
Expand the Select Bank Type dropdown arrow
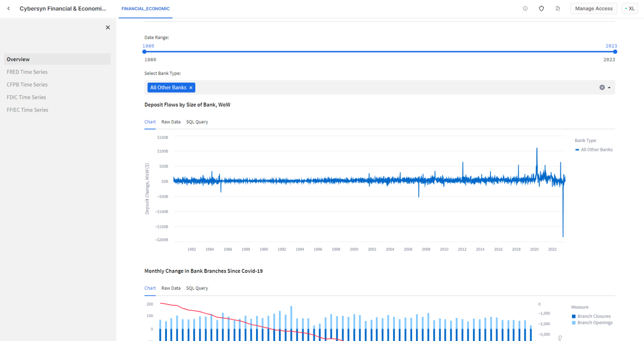pos(609,88)
